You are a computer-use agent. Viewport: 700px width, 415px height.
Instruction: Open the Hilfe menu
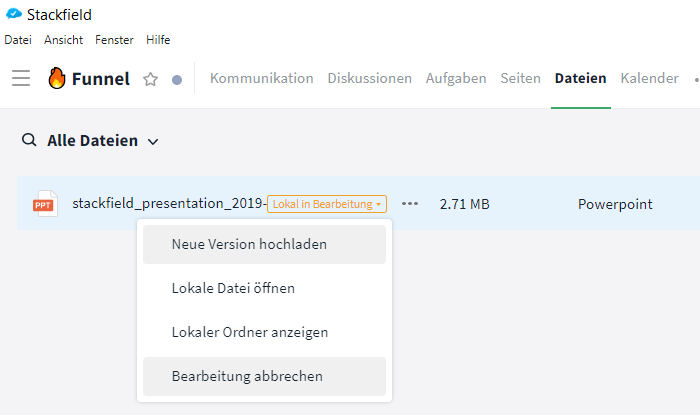[158, 40]
